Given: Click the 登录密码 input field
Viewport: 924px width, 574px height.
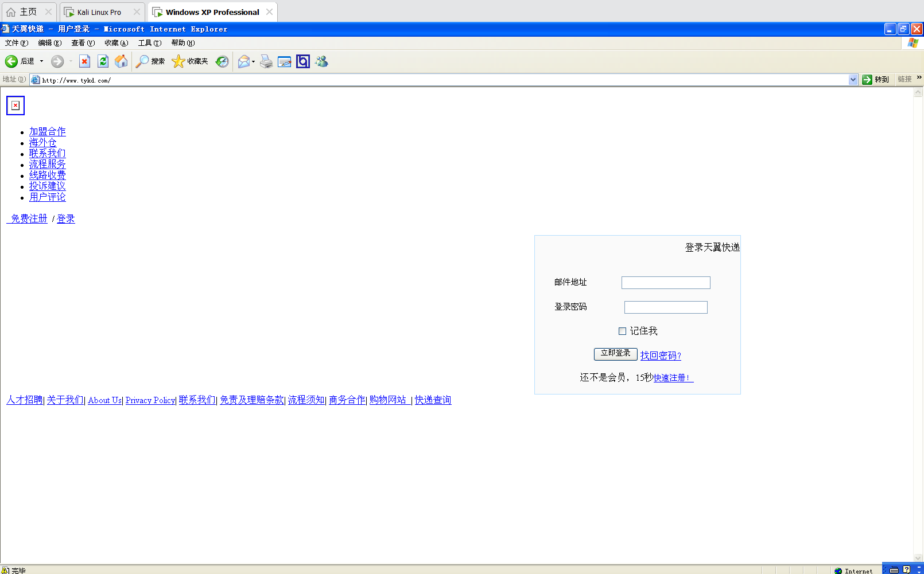Looking at the screenshot, I should (x=666, y=307).
